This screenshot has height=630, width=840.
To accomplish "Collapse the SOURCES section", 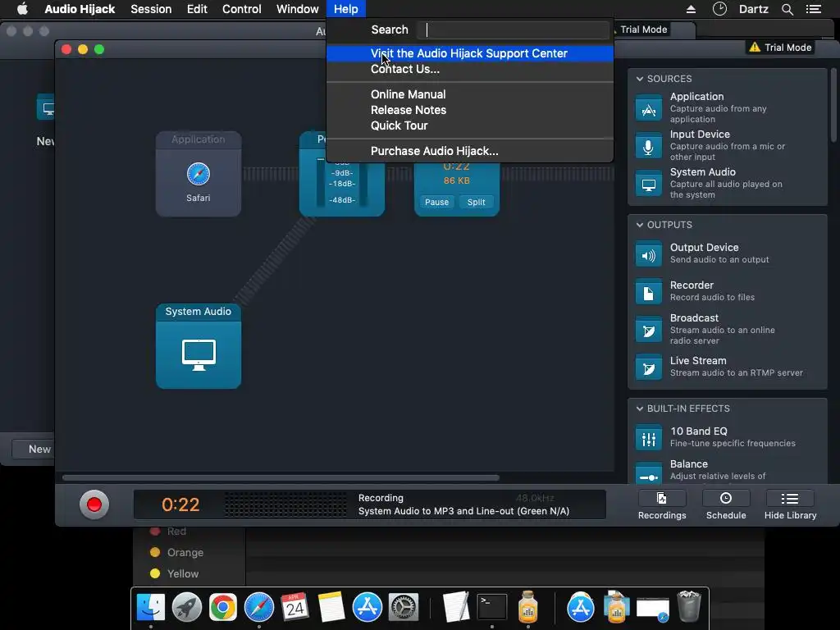I will point(640,79).
